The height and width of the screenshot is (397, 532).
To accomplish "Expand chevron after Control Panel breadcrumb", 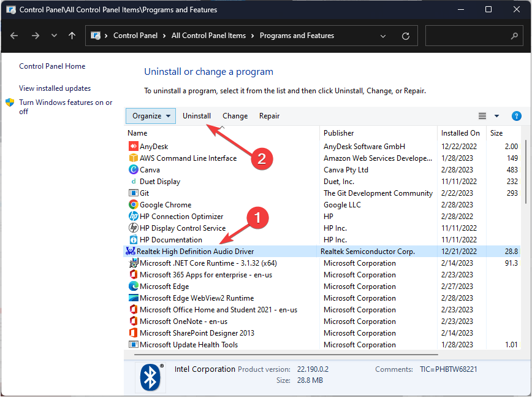I will 164,36.
